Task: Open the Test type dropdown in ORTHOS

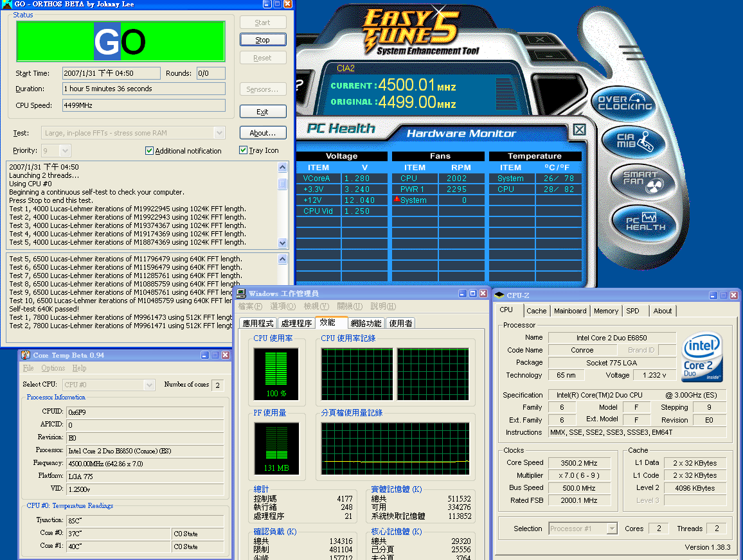Action: 219,133
